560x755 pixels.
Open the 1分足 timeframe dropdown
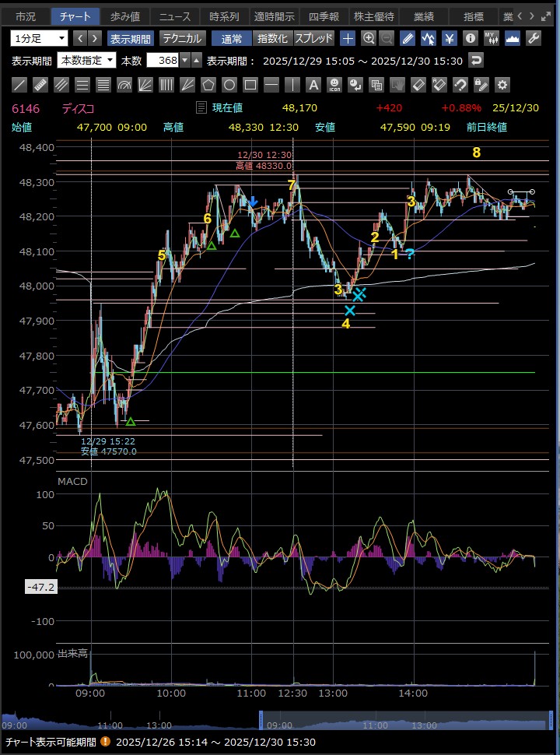pos(40,38)
